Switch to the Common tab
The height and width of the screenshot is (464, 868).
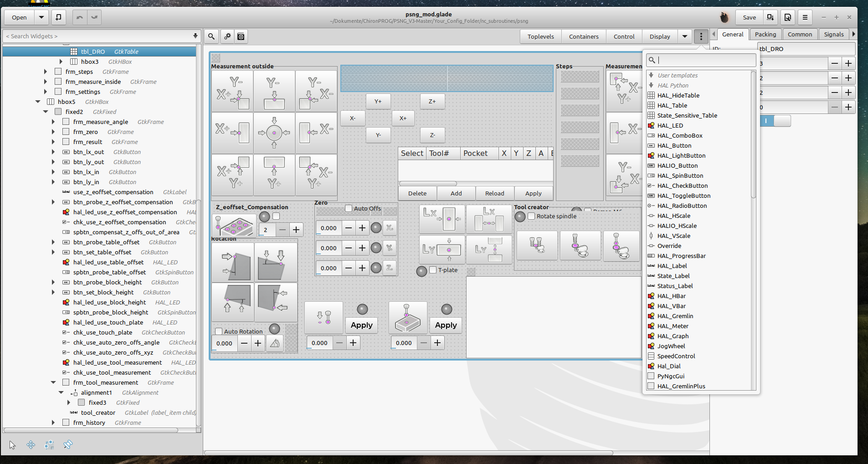pos(800,34)
